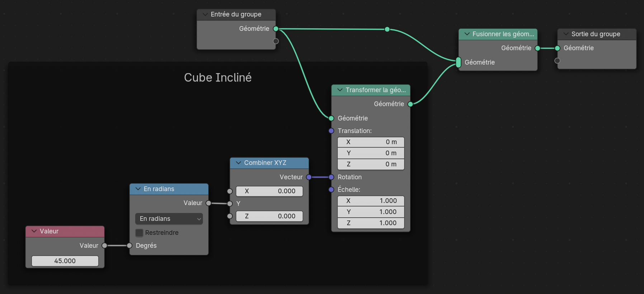The width and height of the screenshot is (644, 294).
Task: Click the Rotation input socket
Action: tap(331, 177)
